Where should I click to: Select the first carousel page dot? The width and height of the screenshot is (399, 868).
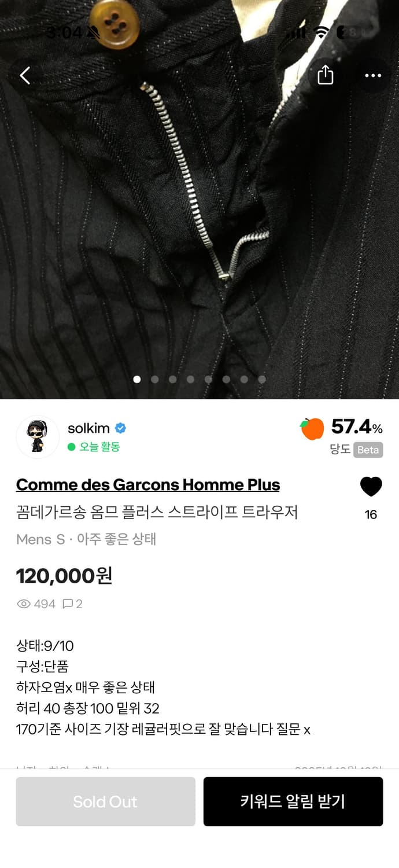(x=136, y=379)
